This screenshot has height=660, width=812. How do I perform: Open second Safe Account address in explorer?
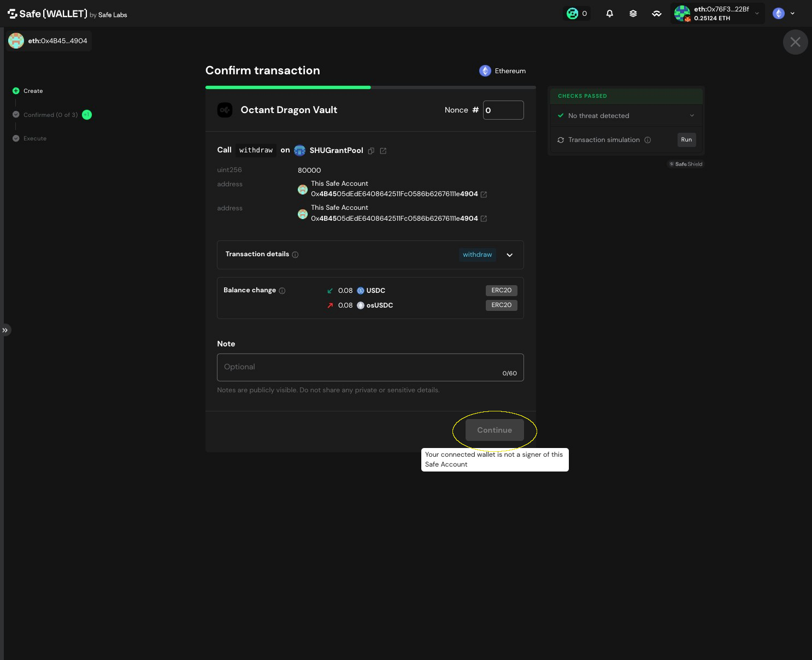pyautogui.click(x=484, y=219)
